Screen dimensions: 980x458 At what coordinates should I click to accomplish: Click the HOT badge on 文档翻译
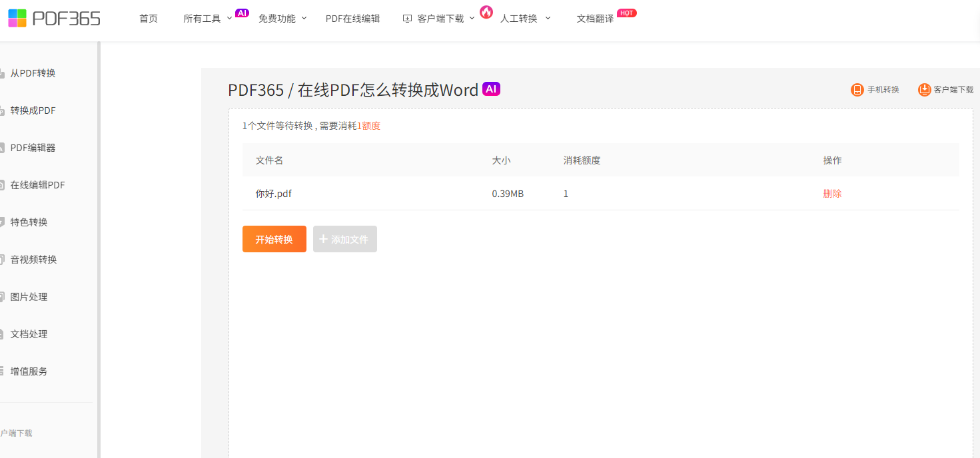pos(626,13)
